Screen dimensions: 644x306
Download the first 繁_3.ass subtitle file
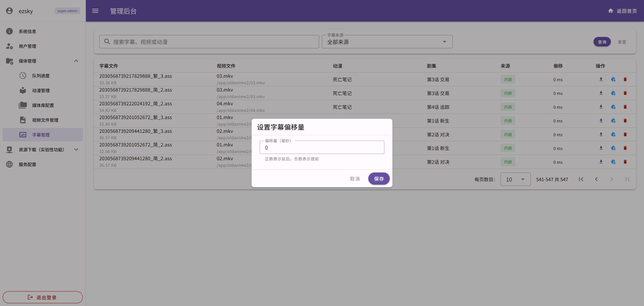click(x=601, y=79)
